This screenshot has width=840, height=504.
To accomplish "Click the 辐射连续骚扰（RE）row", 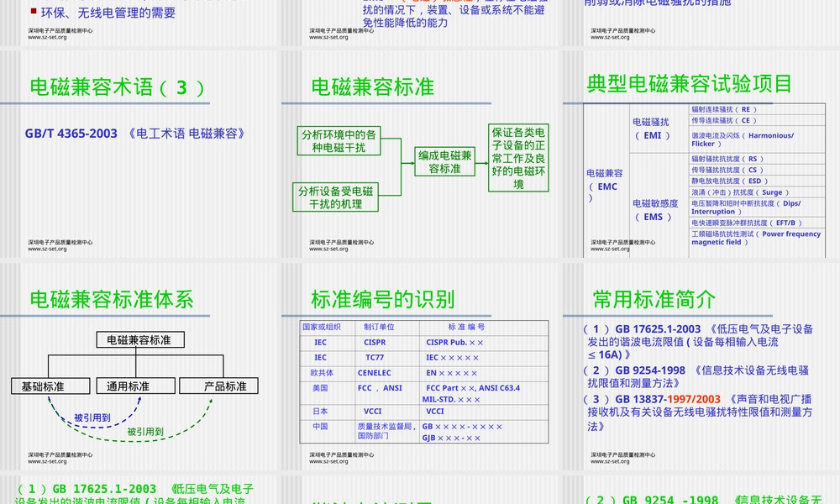I will 757,109.
